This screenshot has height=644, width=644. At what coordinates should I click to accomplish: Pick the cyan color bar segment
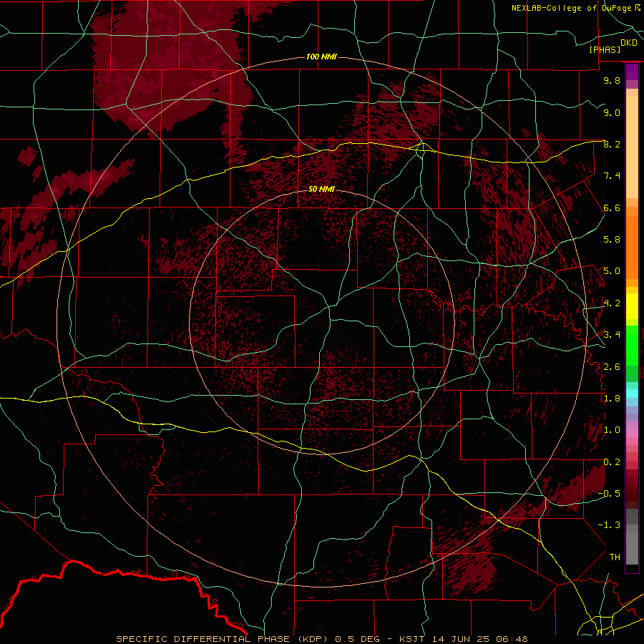632,394
